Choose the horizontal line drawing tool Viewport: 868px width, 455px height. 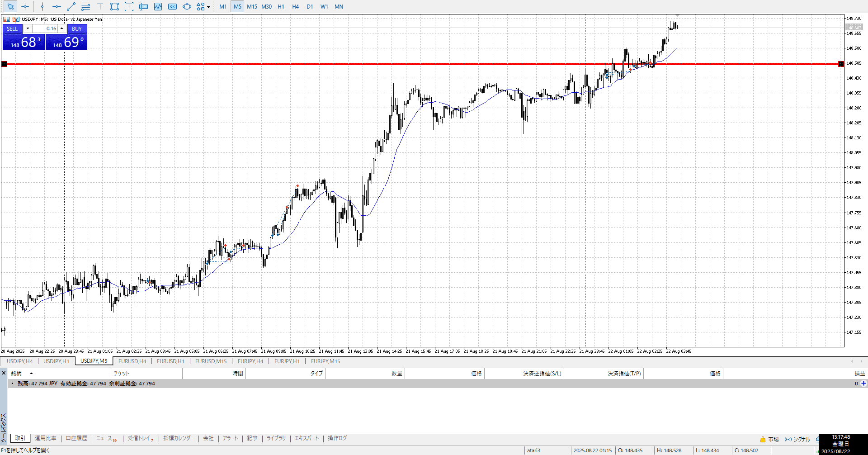57,7
